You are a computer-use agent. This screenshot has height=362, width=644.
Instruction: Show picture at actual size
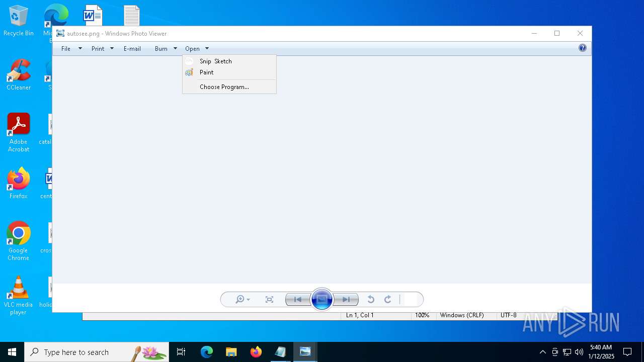270,300
